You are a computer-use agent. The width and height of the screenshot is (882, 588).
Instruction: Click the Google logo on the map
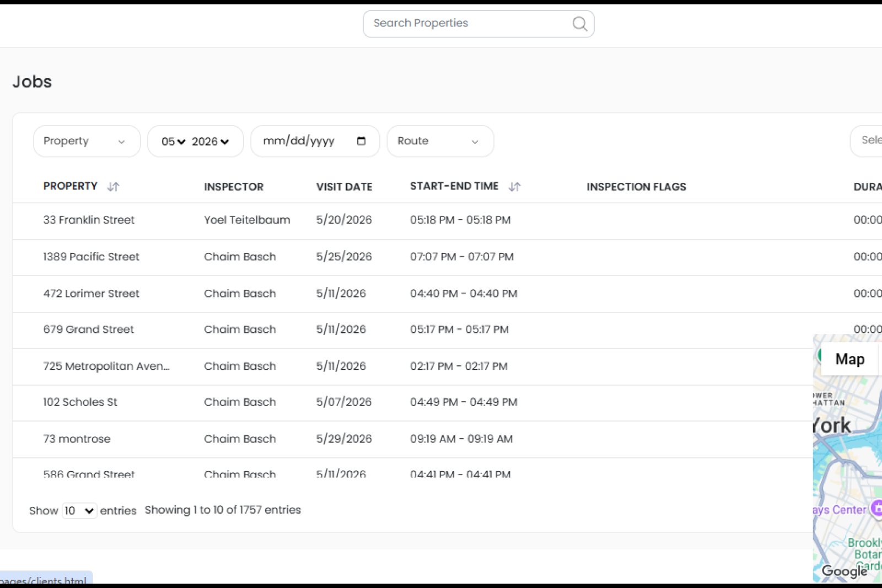(844, 571)
